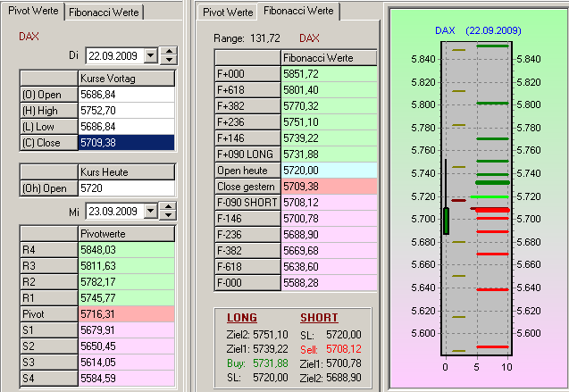569x392 pixels.
Task: Select the Pivot value 5716,31
Action: click(126, 313)
